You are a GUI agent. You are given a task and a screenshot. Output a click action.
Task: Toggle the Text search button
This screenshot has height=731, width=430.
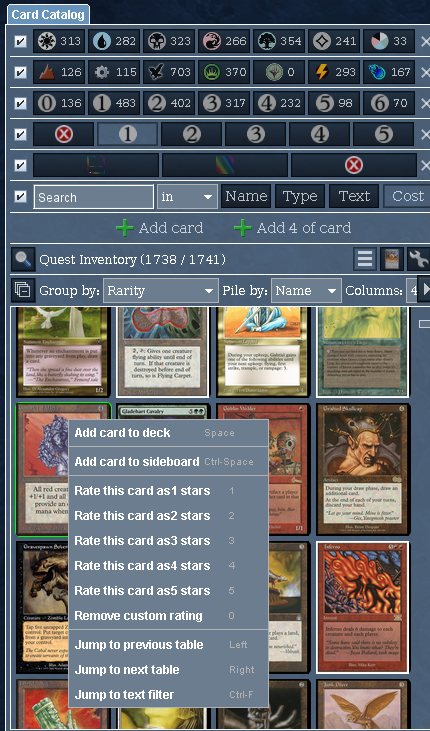pos(354,196)
